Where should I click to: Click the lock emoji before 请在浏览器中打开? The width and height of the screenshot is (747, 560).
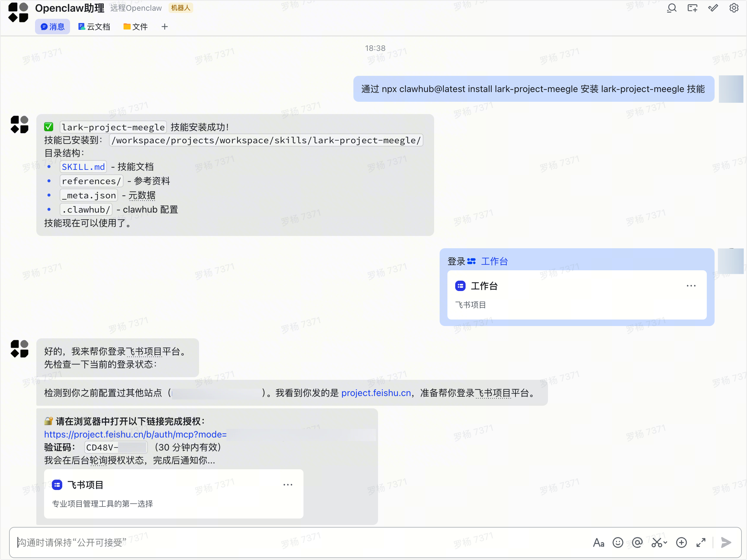[49, 421]
